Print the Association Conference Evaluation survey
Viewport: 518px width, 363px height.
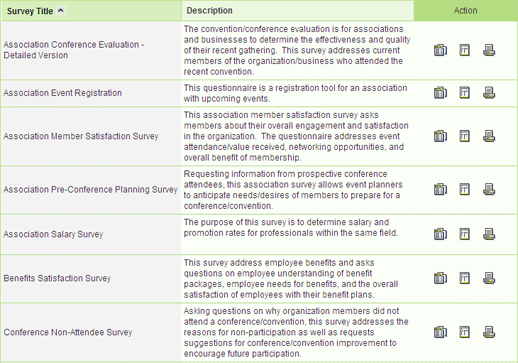(489, 50)
